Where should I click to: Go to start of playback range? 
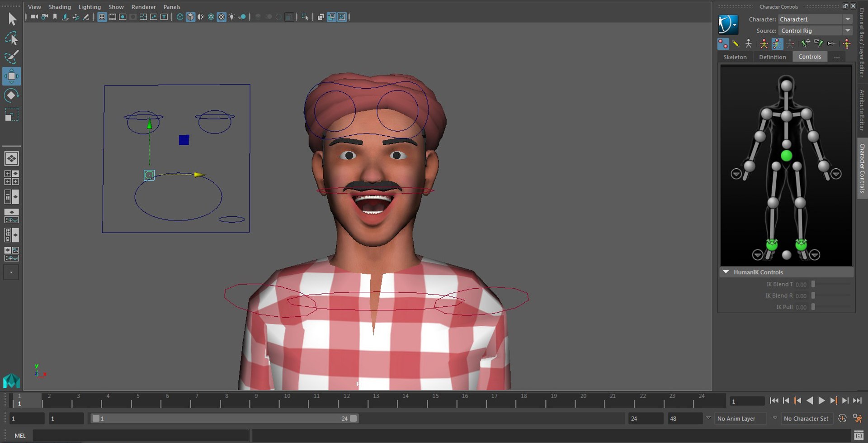tap(774, 400)
